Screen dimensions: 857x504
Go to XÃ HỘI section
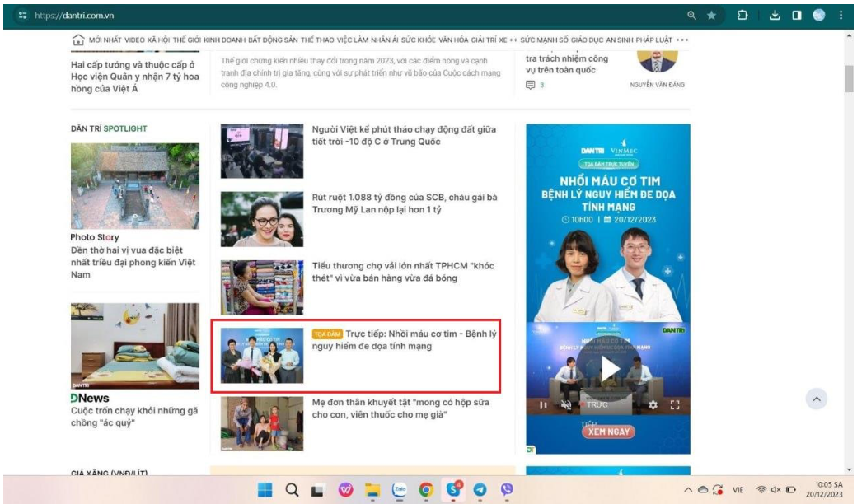click(x=158, y=40)
